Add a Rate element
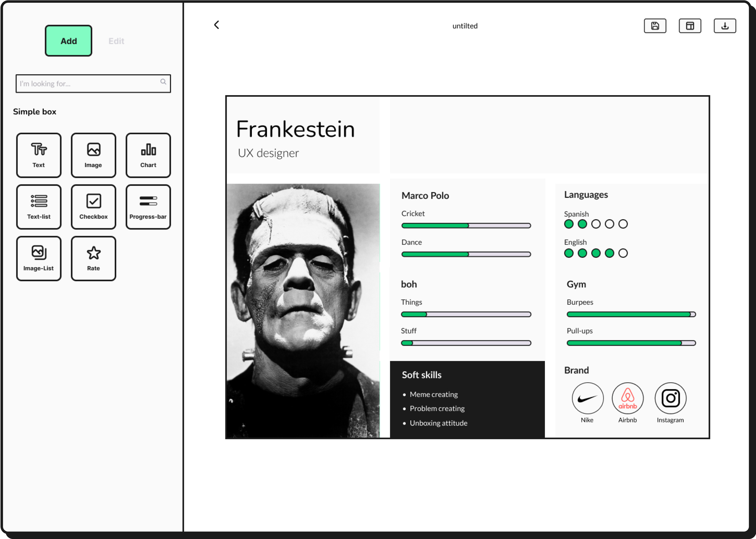Screen dimensions: 756x539 click(93, 259)
